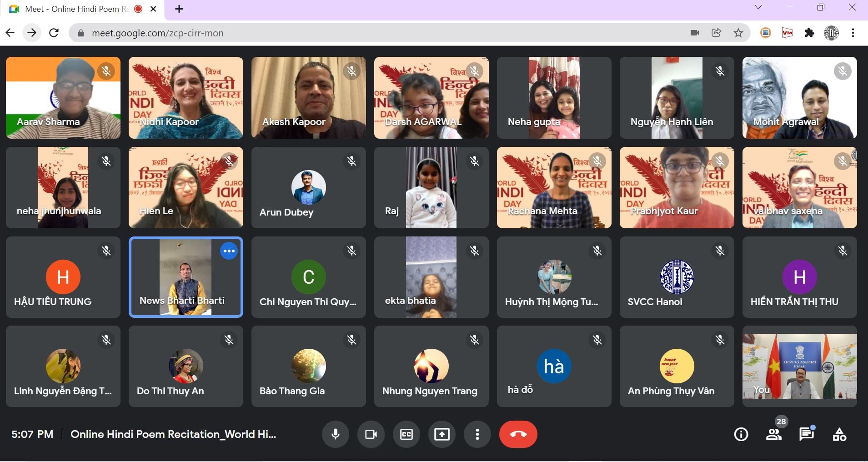Turn off camera in call controls
Screen dimensions: 868x462
[371, 434]
